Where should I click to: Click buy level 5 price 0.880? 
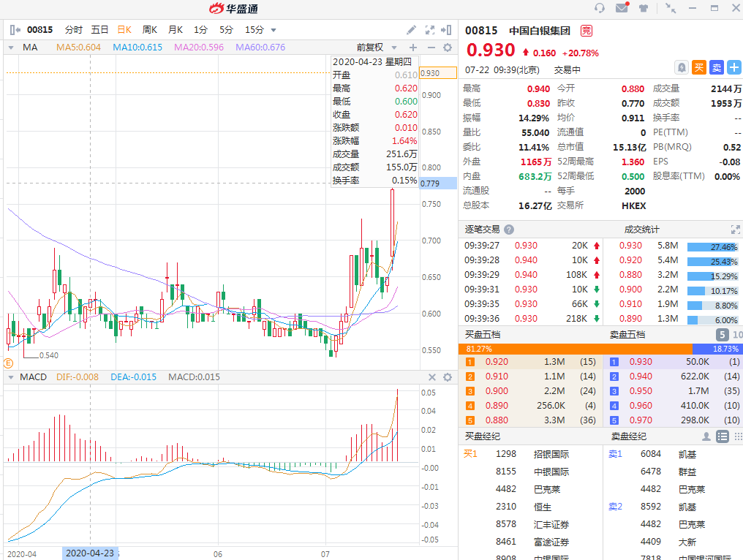[497, 420]
